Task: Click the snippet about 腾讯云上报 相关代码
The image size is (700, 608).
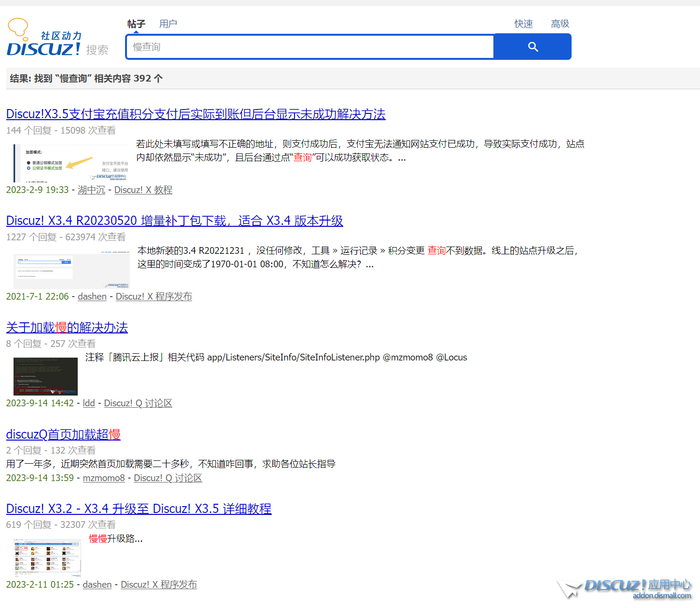Action: click(x=276, y=357)
